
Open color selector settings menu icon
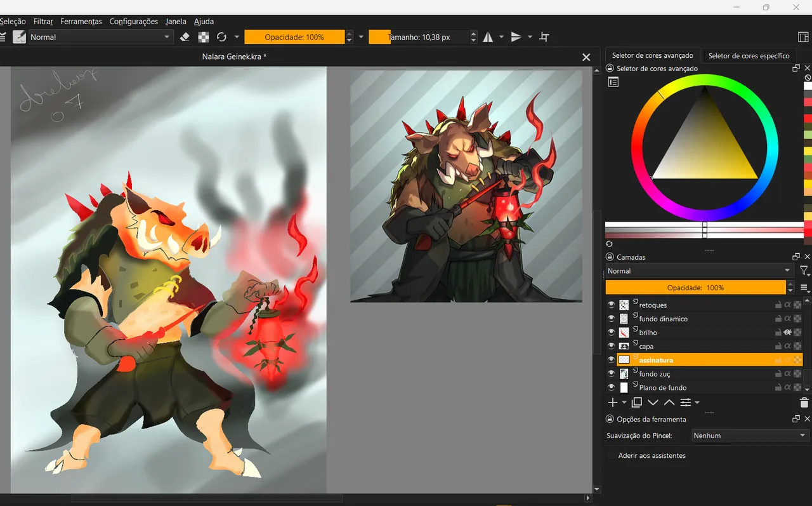[x=613, y=82]
